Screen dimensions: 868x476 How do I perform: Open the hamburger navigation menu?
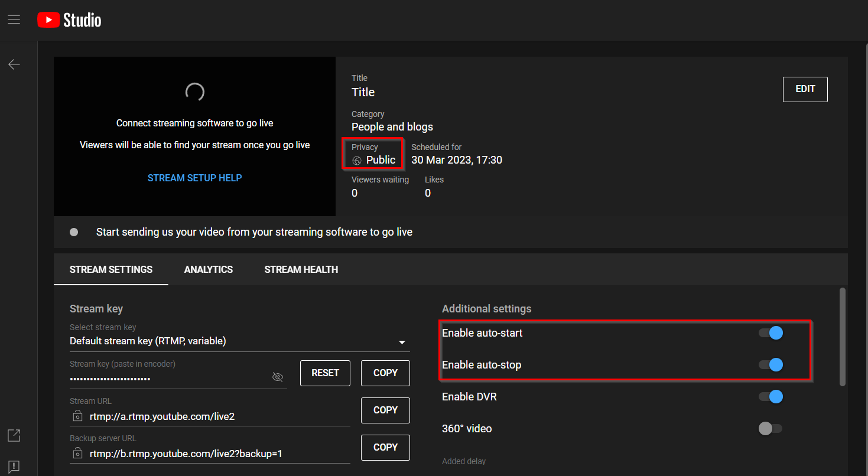point(14,18)
